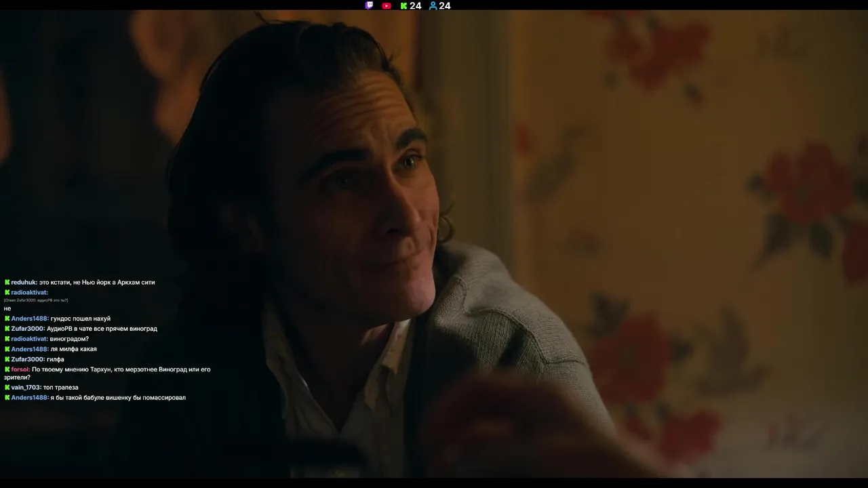
Task: Click the Twitch icon in the top bar
Action: 369,5
